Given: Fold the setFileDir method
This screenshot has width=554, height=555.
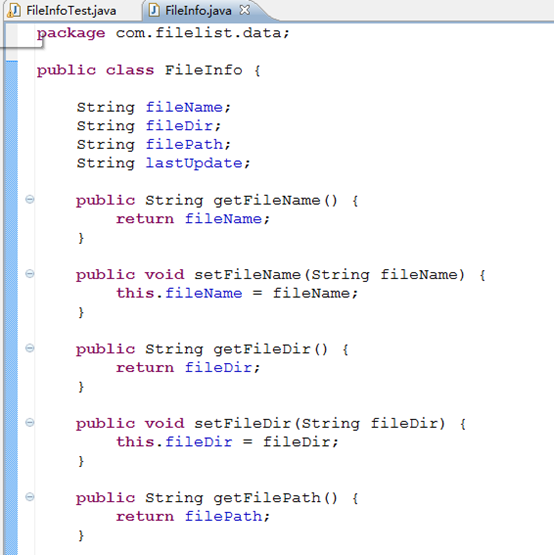Looking at the screenshot, I should (30, 422).
